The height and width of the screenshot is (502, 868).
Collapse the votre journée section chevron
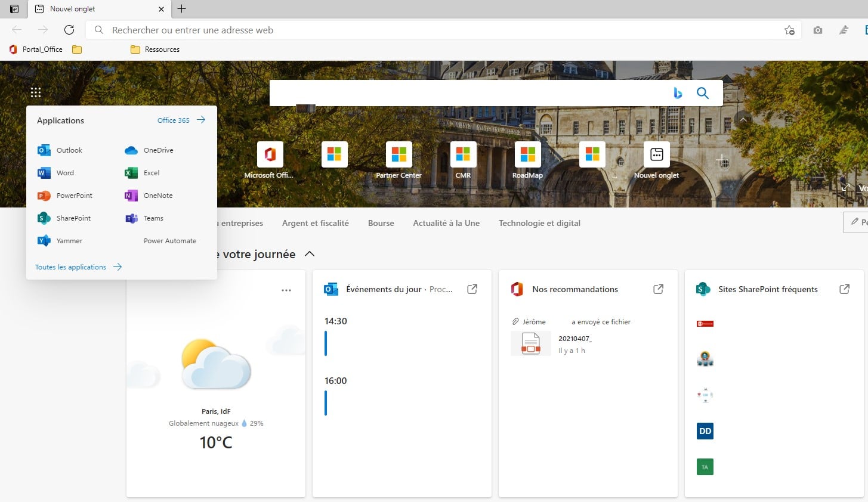click(310, 254)
